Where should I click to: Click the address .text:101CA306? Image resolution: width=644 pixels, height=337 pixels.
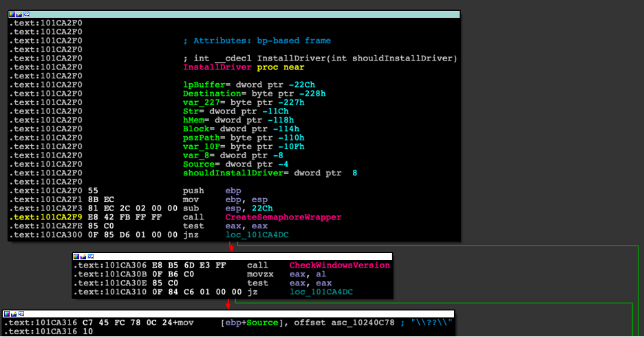(109, 265)
